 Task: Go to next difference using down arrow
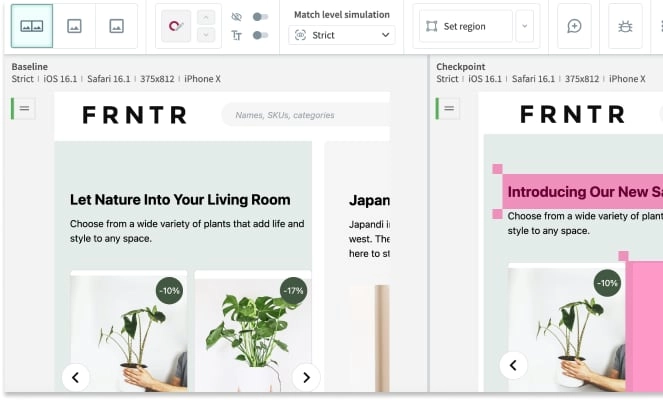[x=205, y=36]
